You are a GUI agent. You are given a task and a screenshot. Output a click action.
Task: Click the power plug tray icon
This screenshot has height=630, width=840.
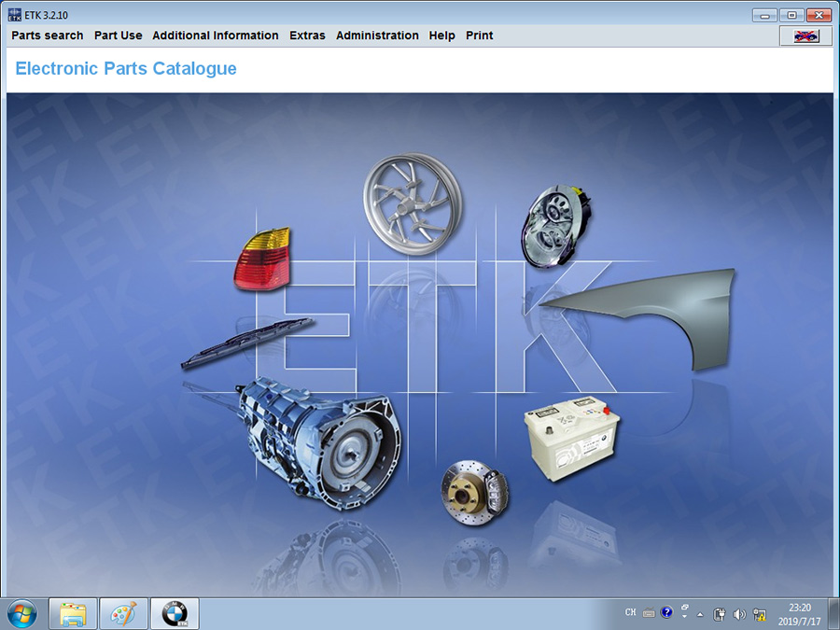720,614
